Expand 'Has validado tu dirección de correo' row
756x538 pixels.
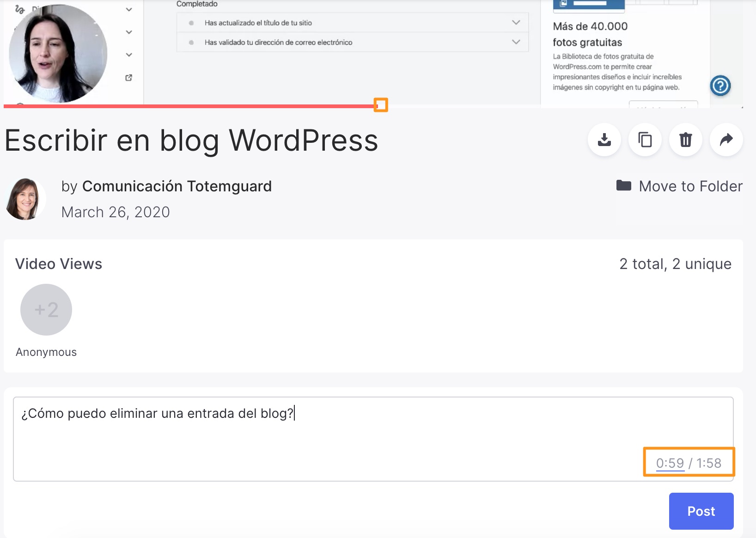[x=516, y=42]
